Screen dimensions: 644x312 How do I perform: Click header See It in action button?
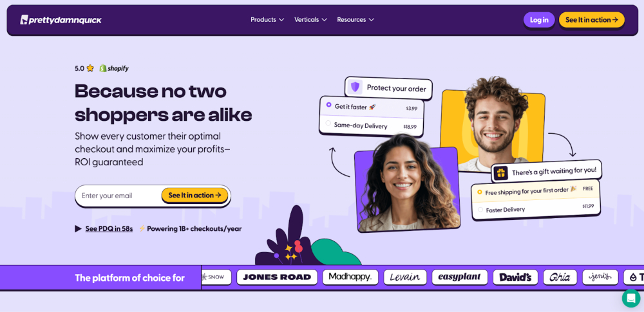pos(591,20)
